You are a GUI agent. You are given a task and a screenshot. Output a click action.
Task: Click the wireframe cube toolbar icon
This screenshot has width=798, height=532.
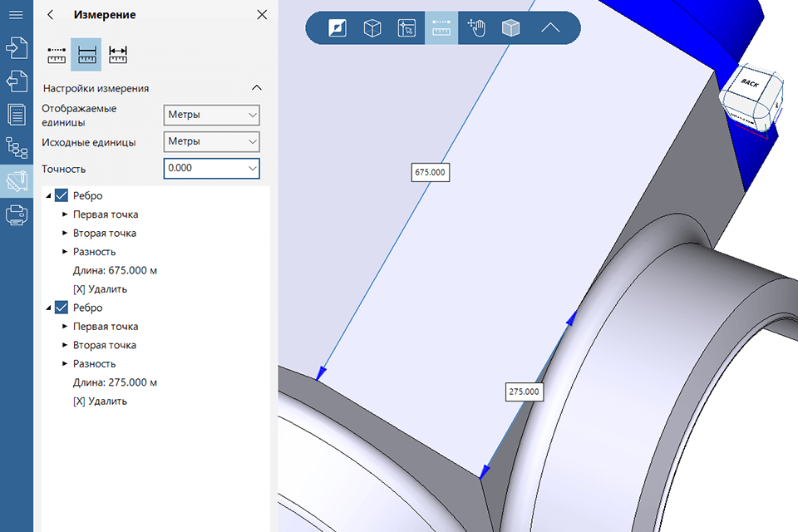click(372, 28)
